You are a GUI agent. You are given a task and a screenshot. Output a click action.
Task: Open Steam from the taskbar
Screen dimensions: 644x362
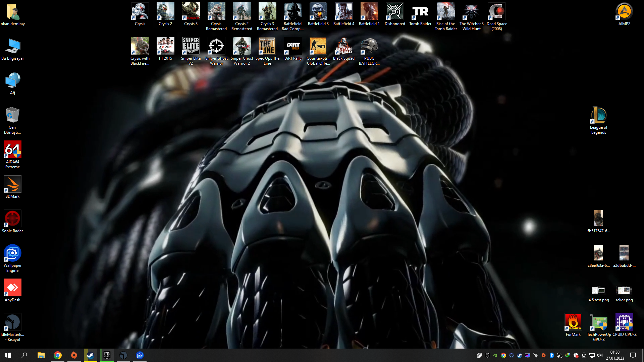coord(90,355)
